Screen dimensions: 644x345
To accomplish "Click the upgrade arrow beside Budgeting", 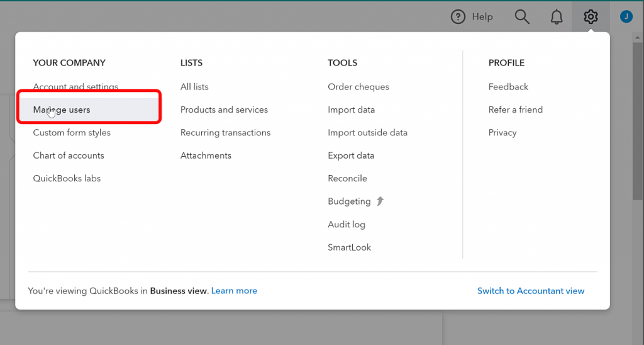I will point(380,201).
